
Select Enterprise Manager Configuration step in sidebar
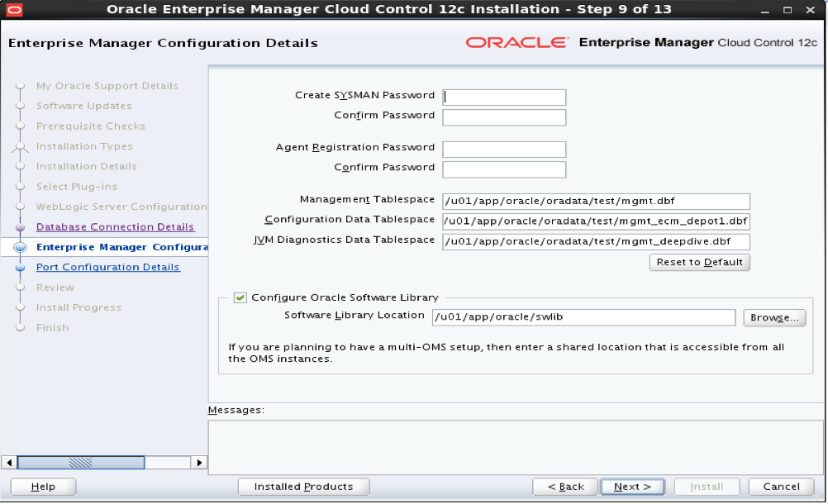pyautogui.click(x=122, y=247)
